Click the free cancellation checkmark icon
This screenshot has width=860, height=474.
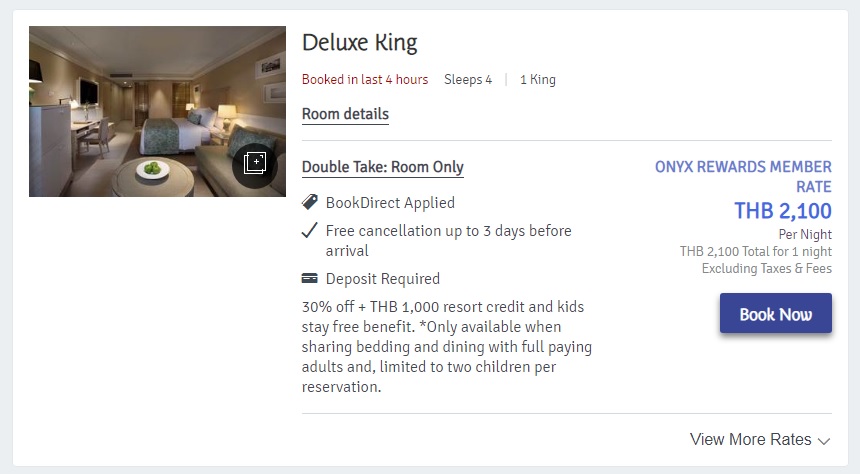pyautogui.click(x=310, y=231)
